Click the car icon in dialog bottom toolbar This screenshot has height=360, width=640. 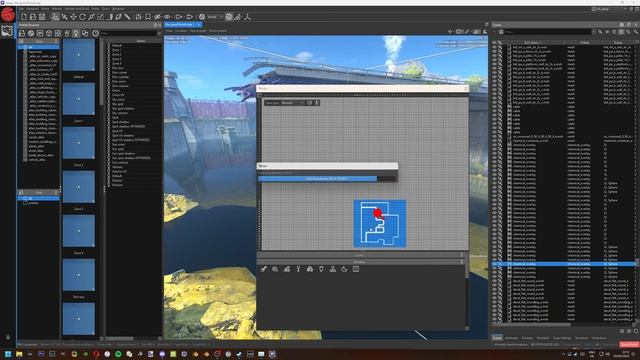click(310, 269)
